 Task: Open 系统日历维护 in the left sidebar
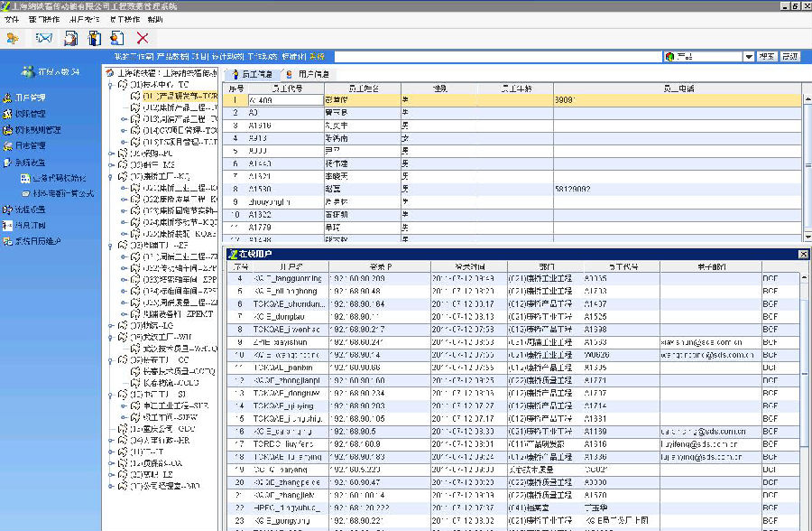(x=36, y=242)
